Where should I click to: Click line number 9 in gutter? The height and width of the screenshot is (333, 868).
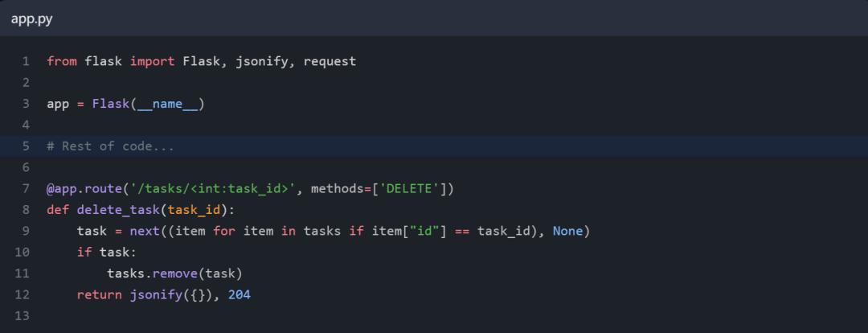click(26, 232)
